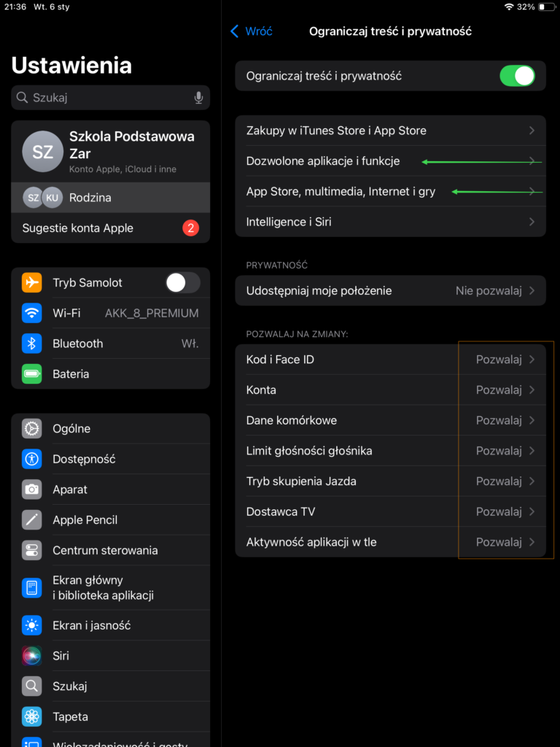
Task: Tap the microphone icon in search field
Action: (x=198, y=98)
